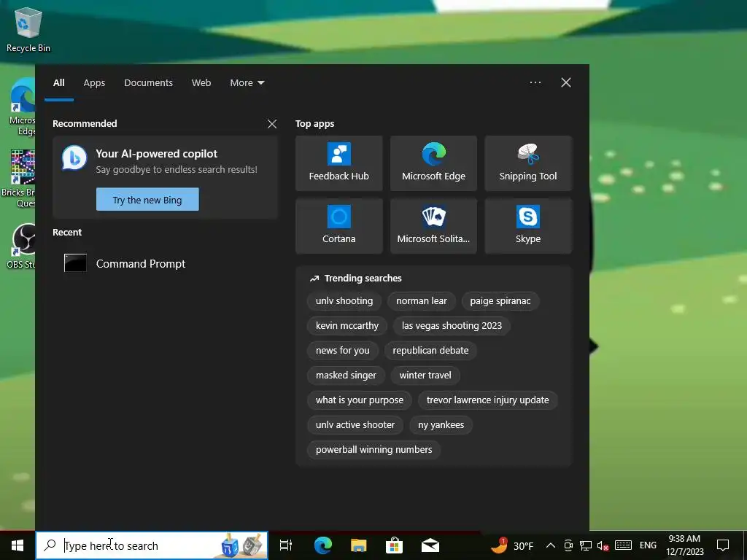Open Microsoft Store from the taskbar
This screenshot has height=560, width=747.
click(x=394, y=545)
